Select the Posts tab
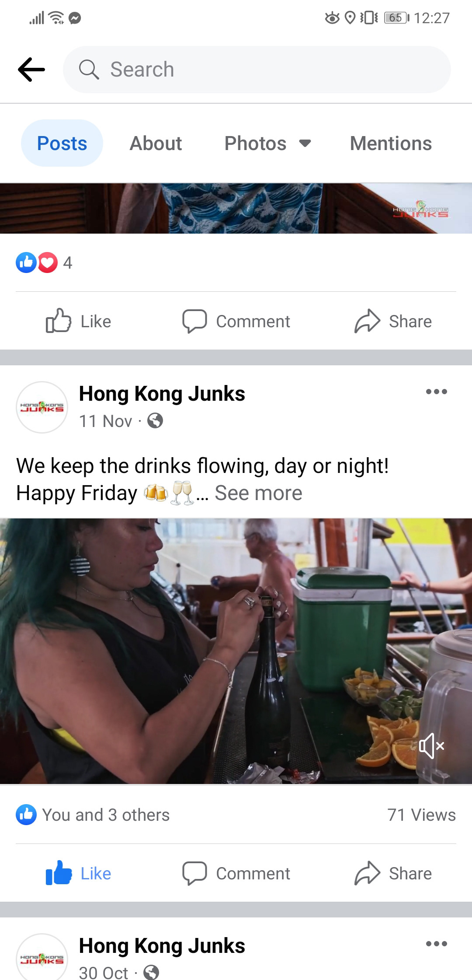 62,143
